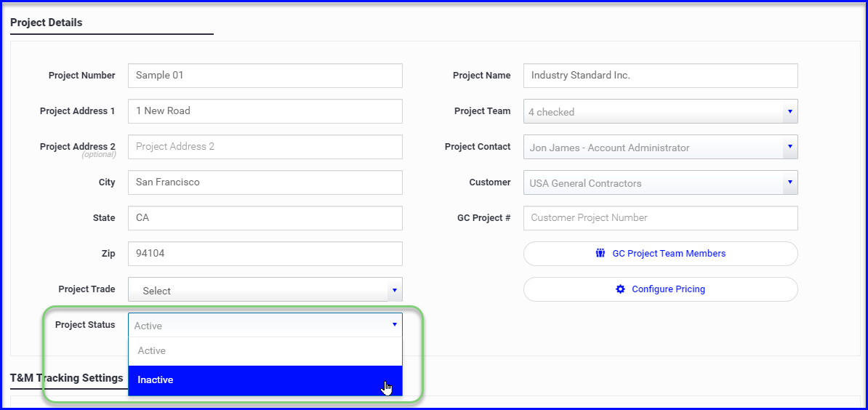Collapse the Project Status dropdown arrow
The width and height of the screenshot is (868, 410).
click(x=395, y=325)
